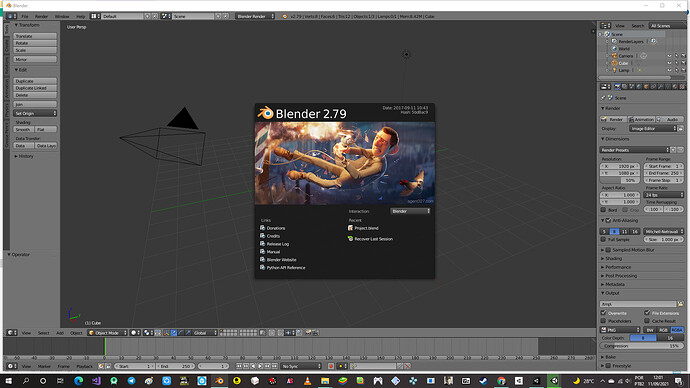The height and width of the screenshot is (388, 690).
Task: Click the Render button in Render panel
Action: click(x=613, y=119)
